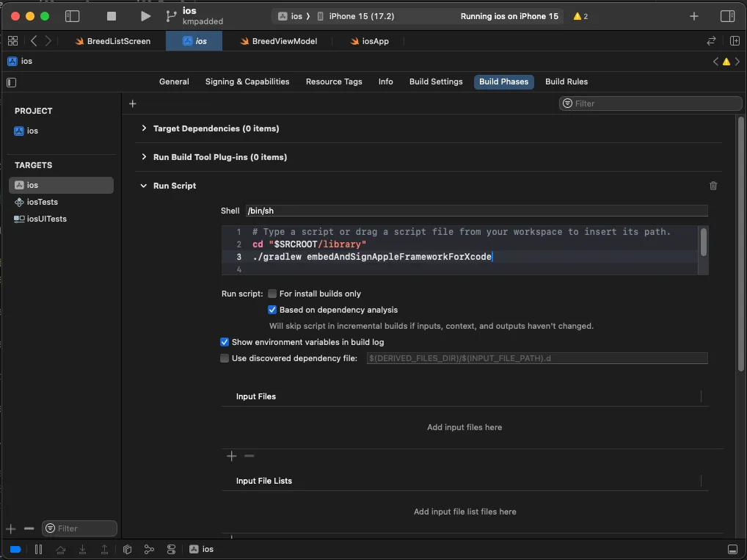This screenshot has height=560, width=747.
Task: Enable Use discovered dependency file
Action: pyautogui.click(x=225, y=358)
